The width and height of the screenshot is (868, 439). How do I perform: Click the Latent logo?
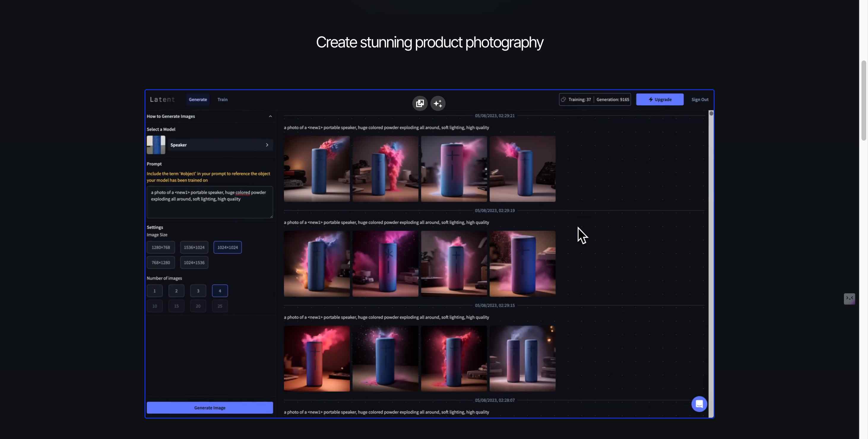pos(162,99)
